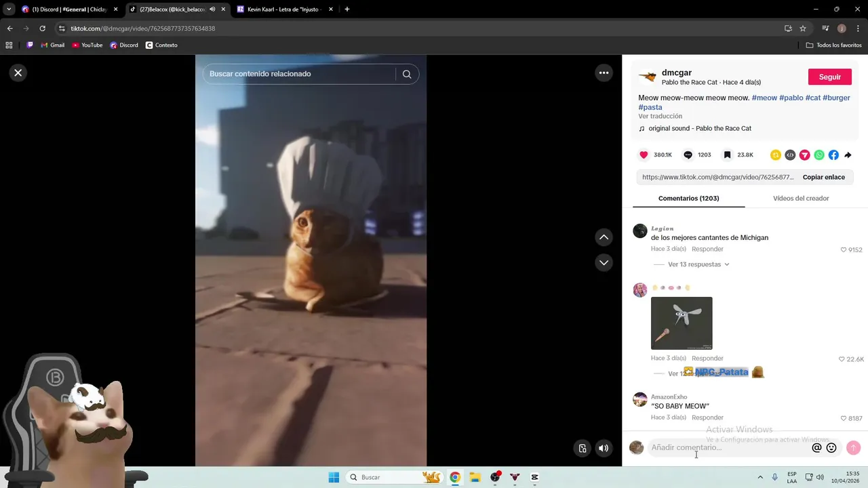Switch to the Kevin Kaarl 'Injusto' lyrics tab

click(x=285, y=9)
